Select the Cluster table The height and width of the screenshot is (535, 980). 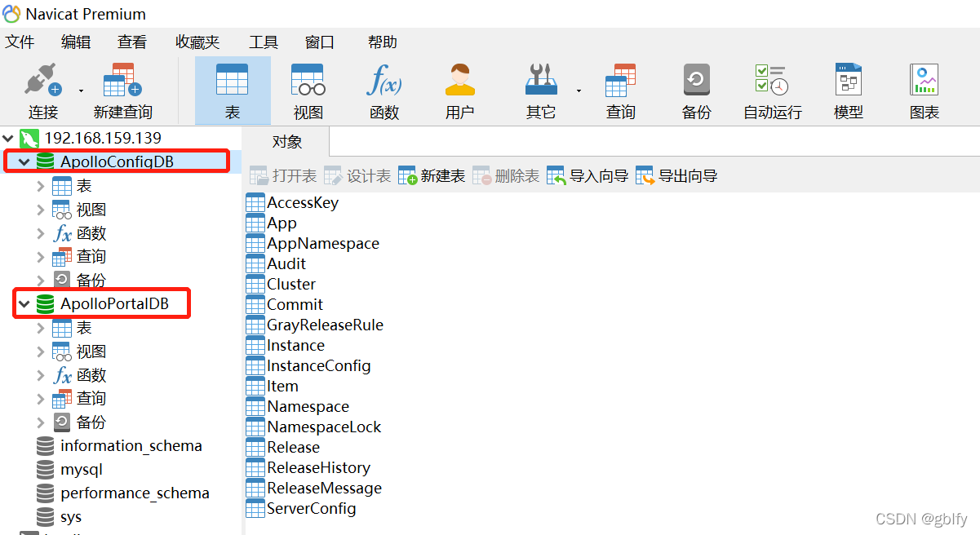point(281,285)
